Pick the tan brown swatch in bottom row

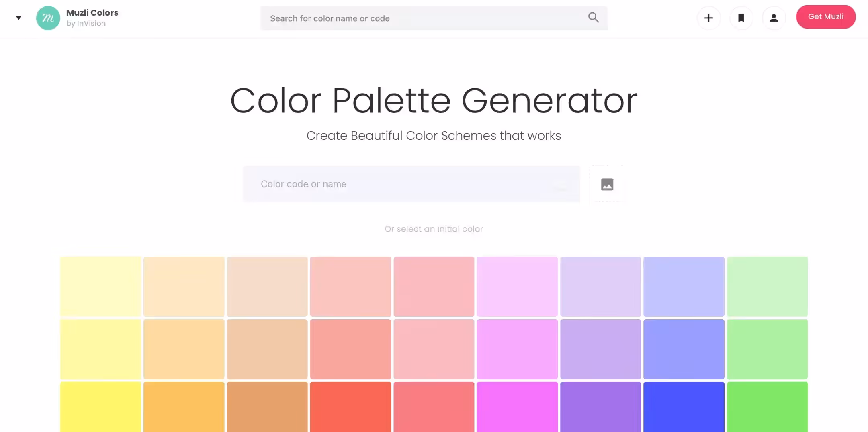[x=267, y=406]
